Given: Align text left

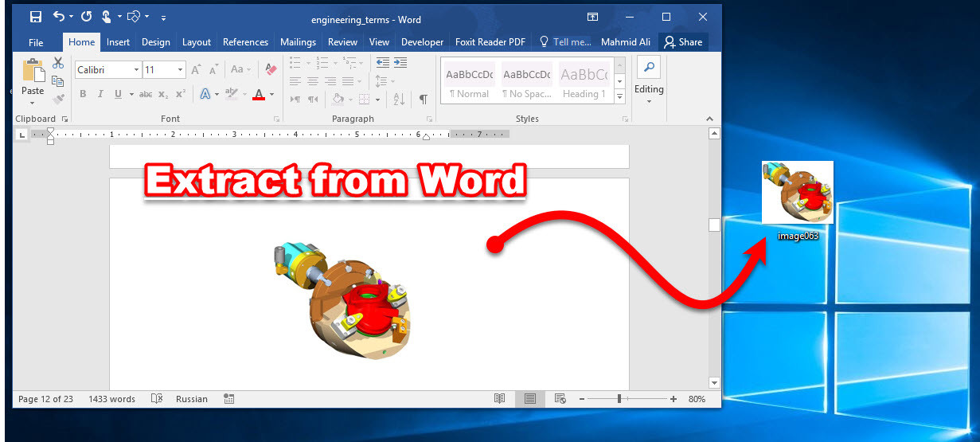Looking at the screenshot, I should tap(295, 81).
